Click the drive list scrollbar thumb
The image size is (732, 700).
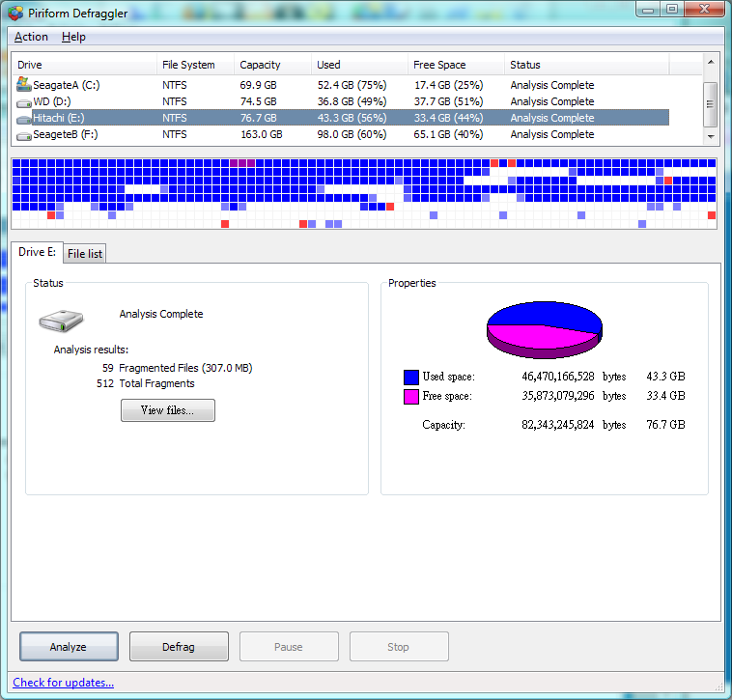pos(711,104)
